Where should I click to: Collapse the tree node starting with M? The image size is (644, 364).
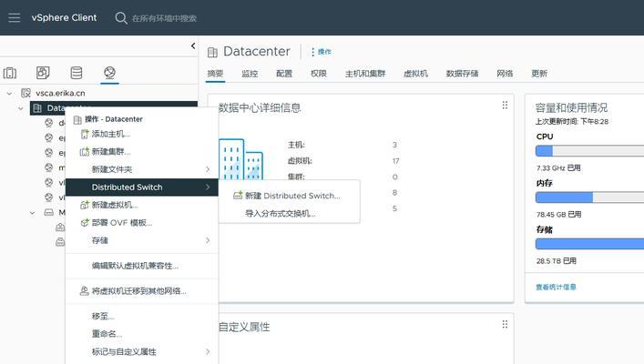32,213
